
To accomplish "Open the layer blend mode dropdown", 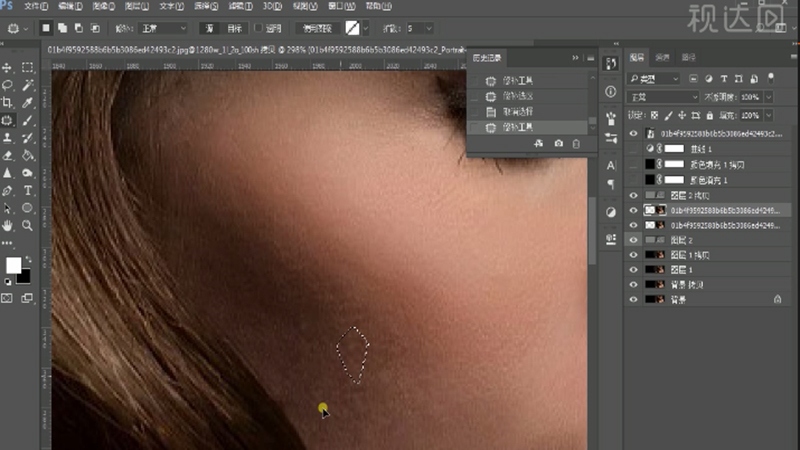I will click(663, 97).
